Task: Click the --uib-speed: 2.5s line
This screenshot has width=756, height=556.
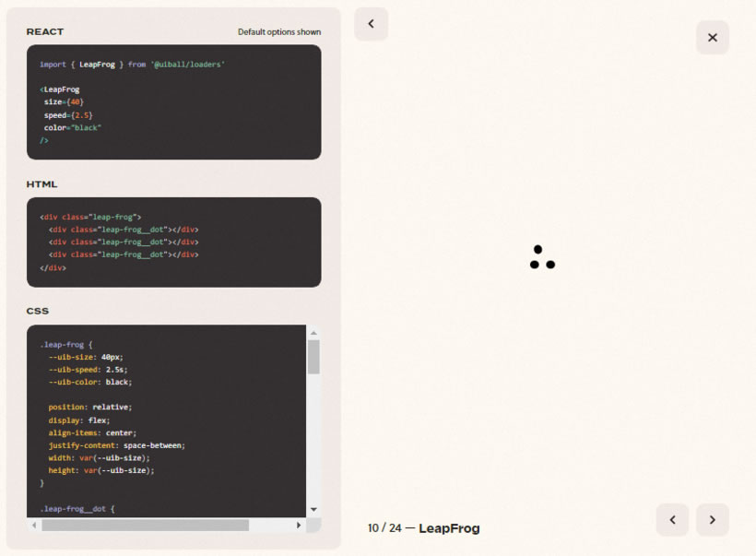Action: [88, 370]
